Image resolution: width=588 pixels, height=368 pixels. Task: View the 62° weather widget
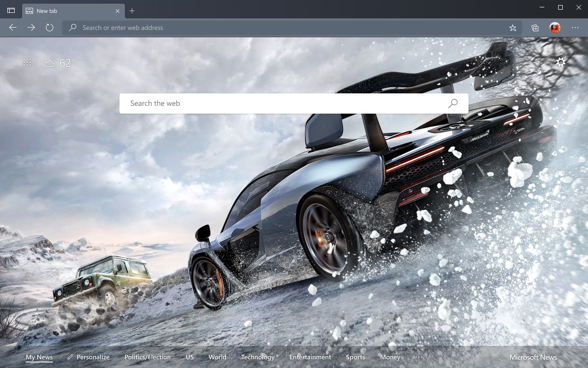click(59, 63)
